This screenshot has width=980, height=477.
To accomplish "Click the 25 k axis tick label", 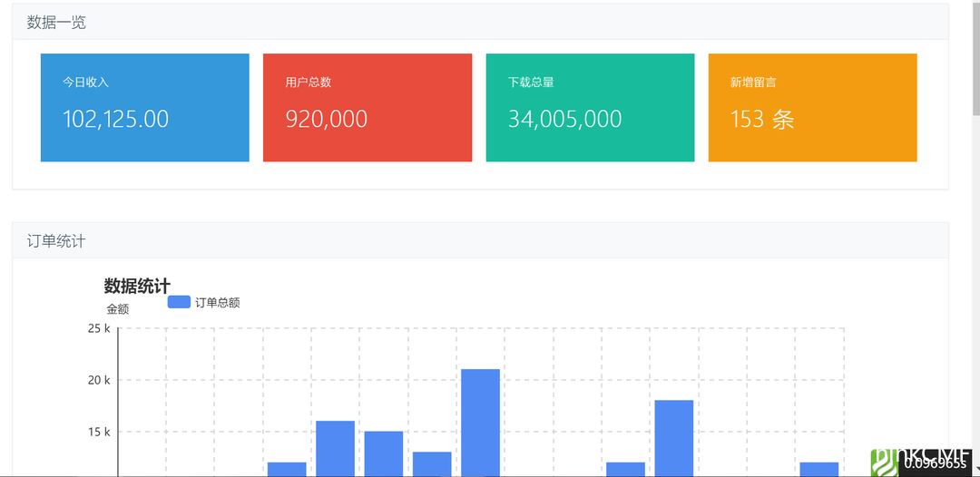I will tap(99, 328).
